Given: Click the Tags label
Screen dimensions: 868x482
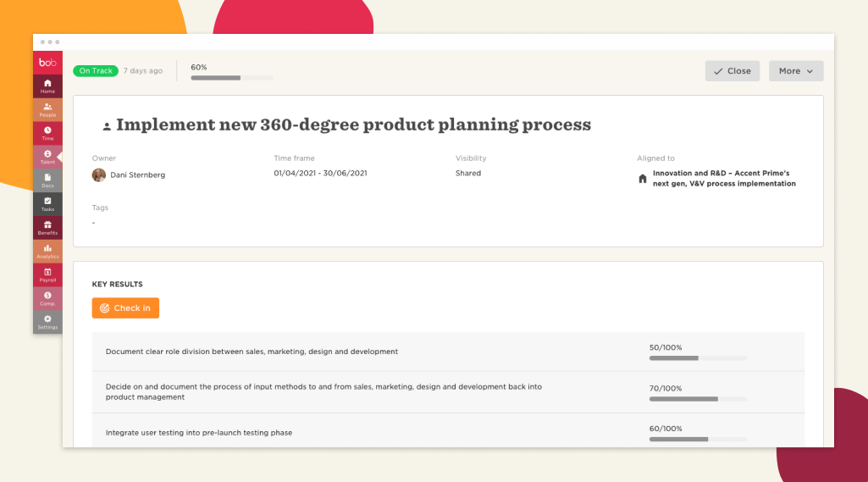Looking at the screenshot, I should pyautogui.click(x=100, y=208).
